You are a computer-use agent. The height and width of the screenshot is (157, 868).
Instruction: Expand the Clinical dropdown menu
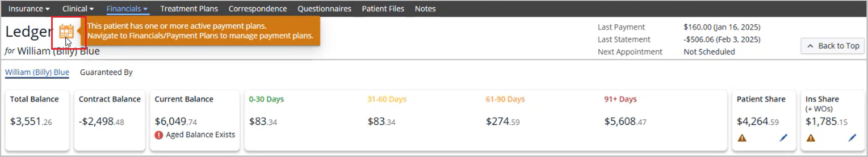pyautogui.click(x=78, y=9)
